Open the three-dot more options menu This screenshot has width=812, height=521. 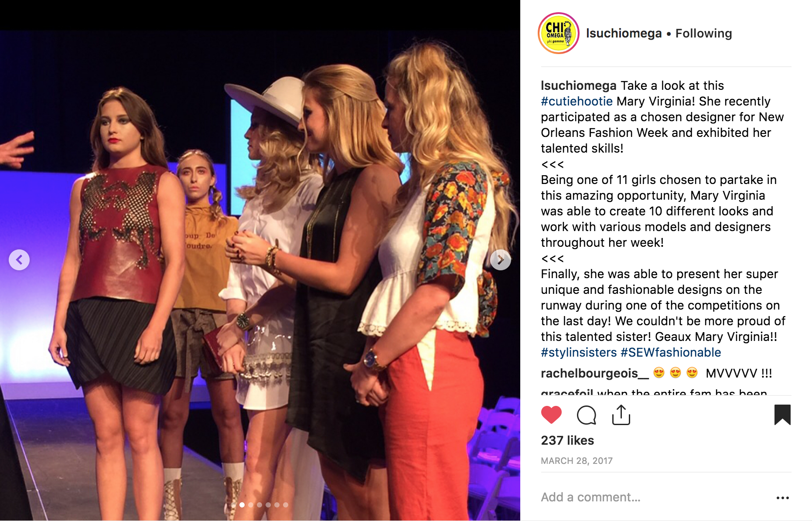click(782, 497)
